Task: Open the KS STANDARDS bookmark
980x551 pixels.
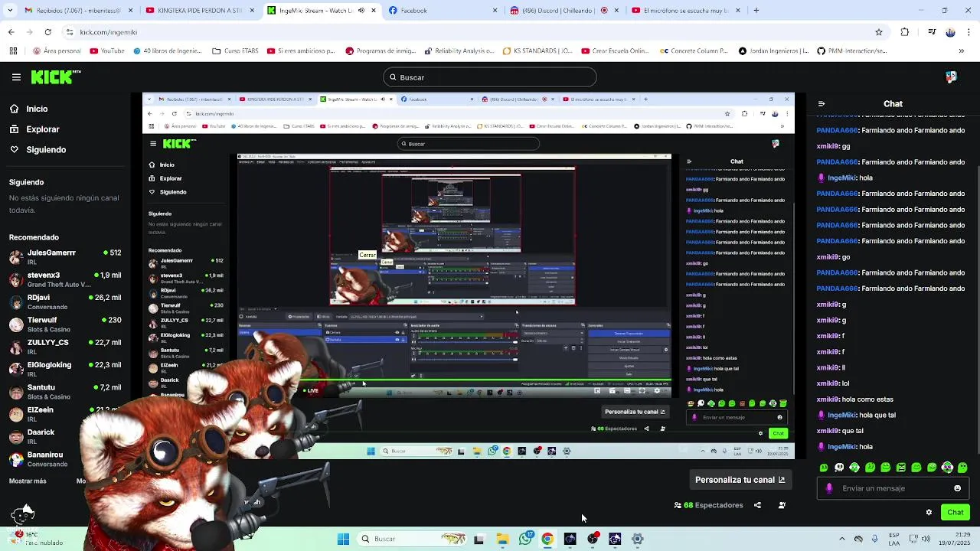Action: [x=537, y=51]
